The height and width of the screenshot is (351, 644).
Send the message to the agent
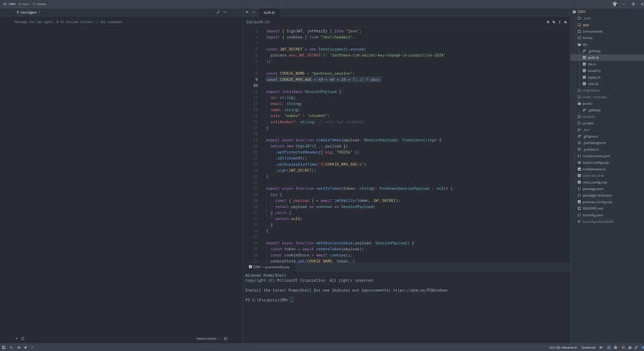tap(225, 339)
